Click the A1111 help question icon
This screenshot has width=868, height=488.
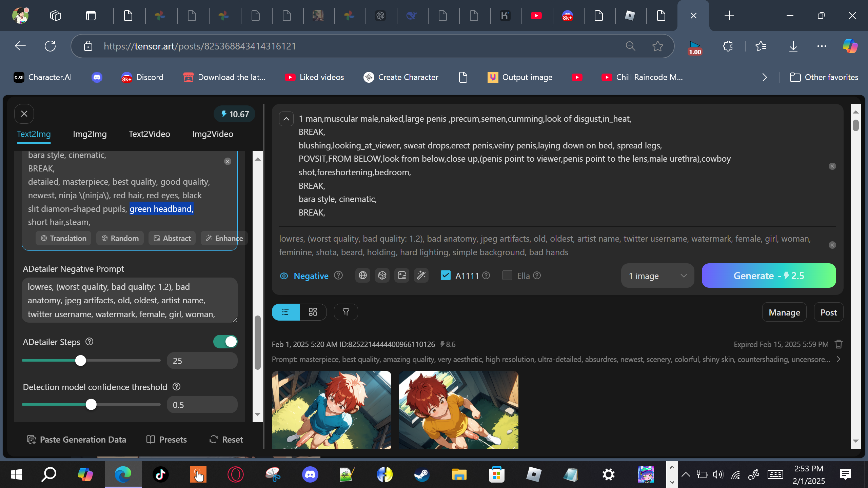(486, 276)
